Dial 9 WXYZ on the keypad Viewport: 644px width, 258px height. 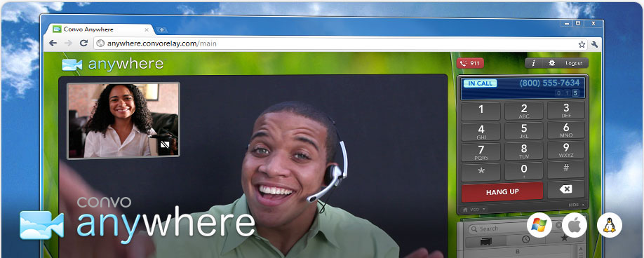click(566, 150)
